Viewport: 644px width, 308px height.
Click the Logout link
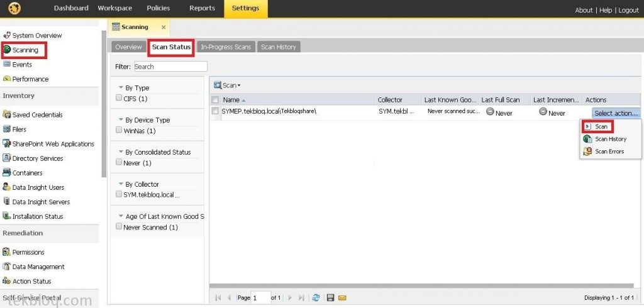tap(628, 10)
